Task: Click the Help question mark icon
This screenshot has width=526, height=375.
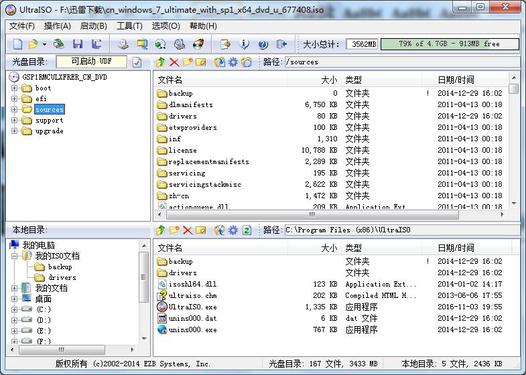Action: click(x=263, y=44)
